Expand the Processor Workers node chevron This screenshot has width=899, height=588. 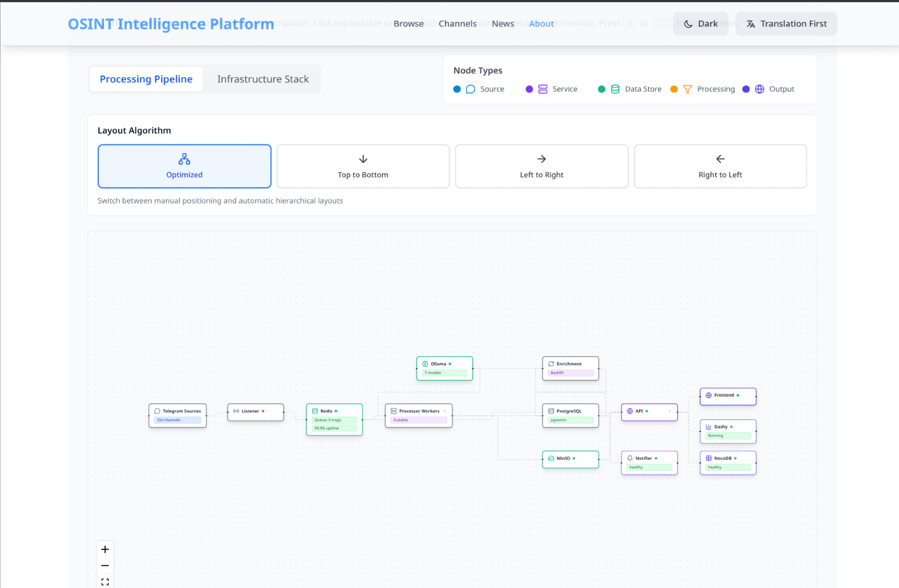(x=445, y=411)
